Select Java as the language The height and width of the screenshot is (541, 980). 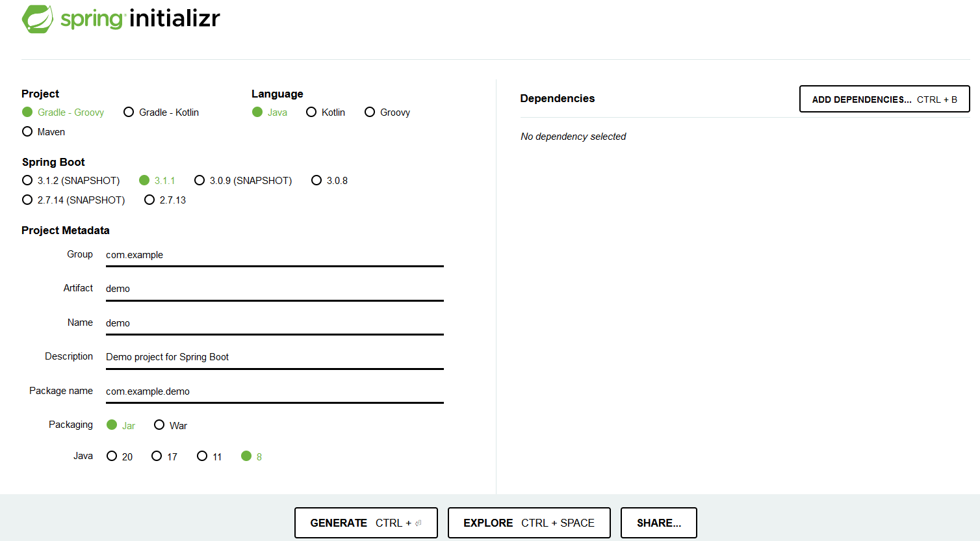click(270, 112)
